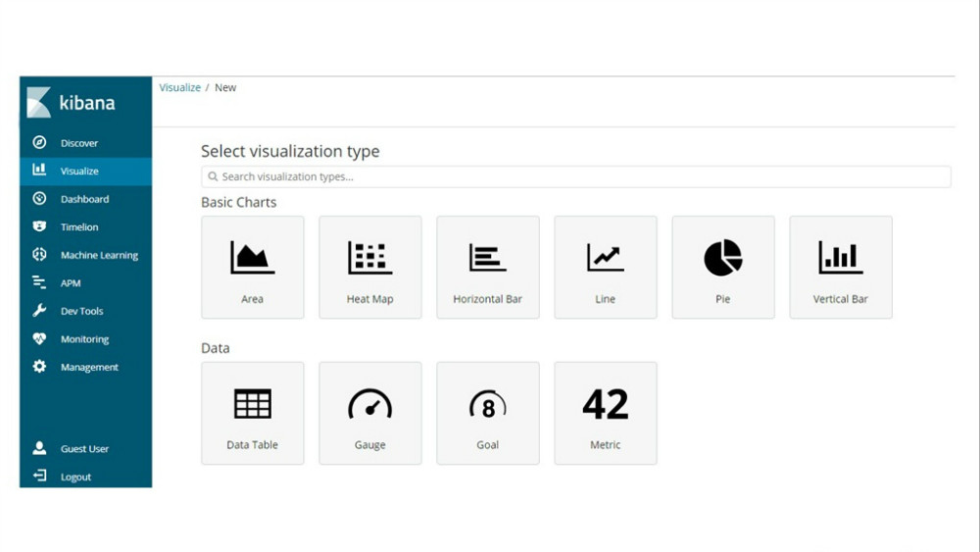Click the Data section heading
The image size is (980, 552).
(x=216, y=348)
